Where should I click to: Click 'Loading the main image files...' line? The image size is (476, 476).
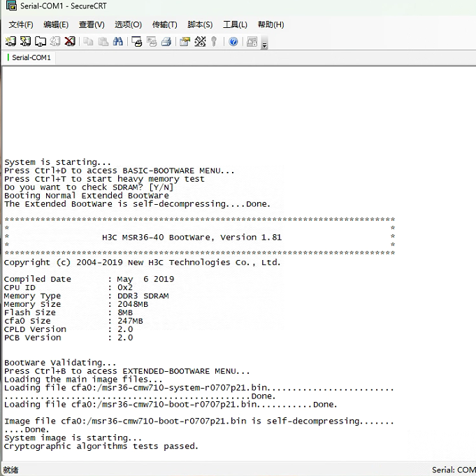(83, 379)
